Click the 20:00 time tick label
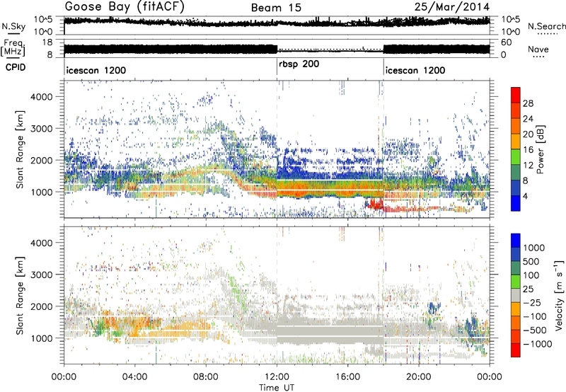 [x=418, y=377]
